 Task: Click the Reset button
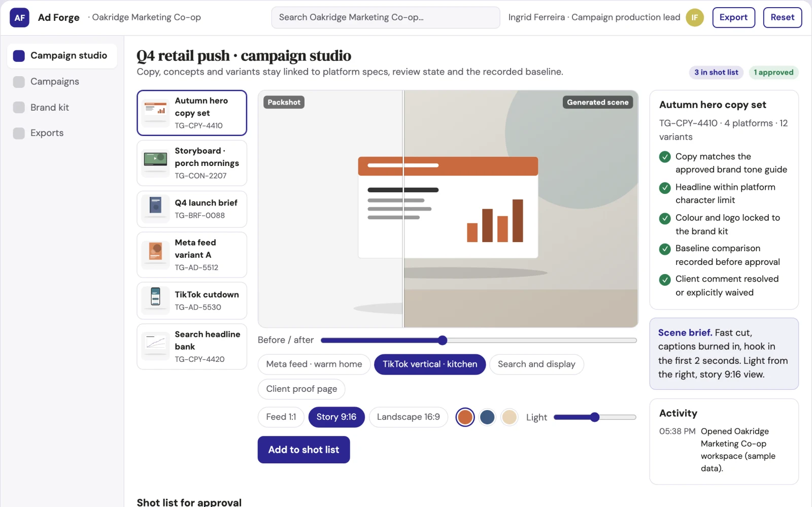pos(782,17)
